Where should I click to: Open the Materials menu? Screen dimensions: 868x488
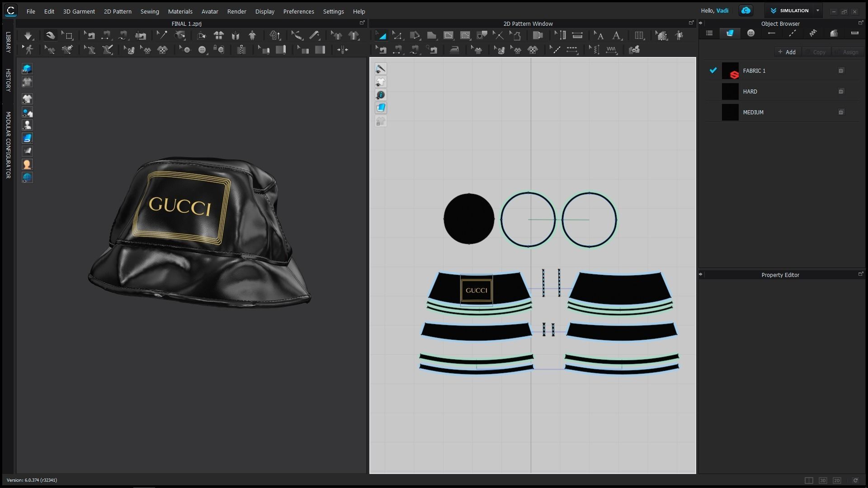(x=180, y=11)
